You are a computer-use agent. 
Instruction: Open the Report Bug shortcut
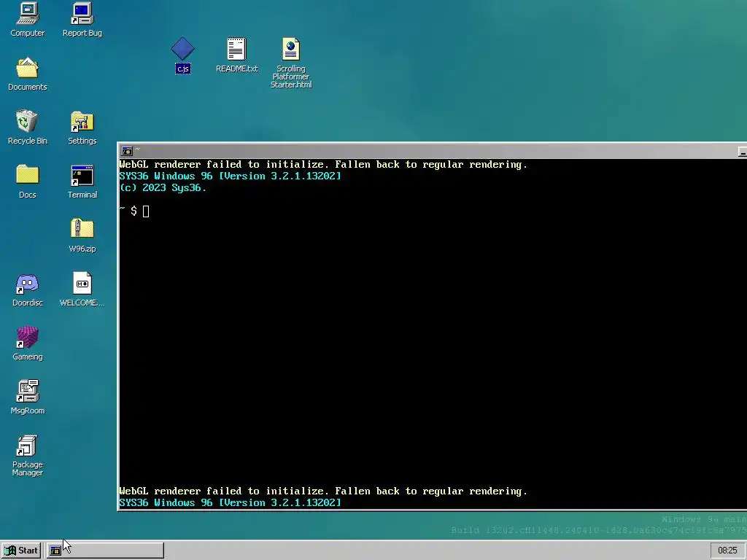click(82, 20)
